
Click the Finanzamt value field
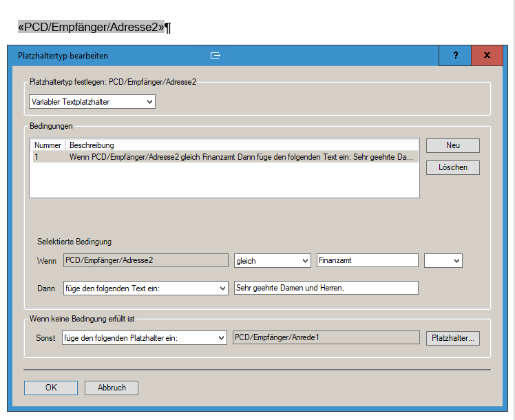click(x=367, y=260)
